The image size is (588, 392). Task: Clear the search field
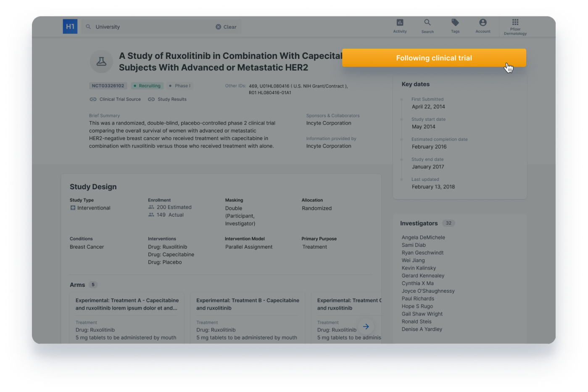[x=226, y=26]
